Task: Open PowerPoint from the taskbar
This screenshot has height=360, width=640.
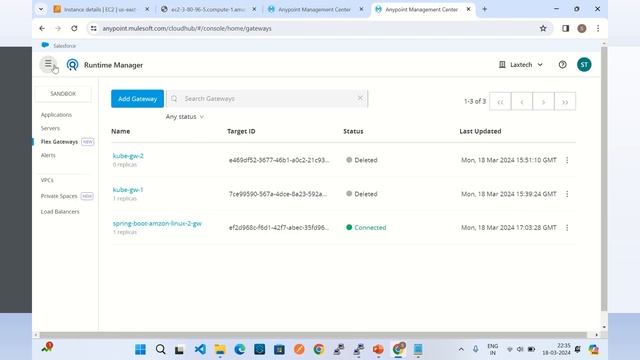Action: tap(378, 349)
